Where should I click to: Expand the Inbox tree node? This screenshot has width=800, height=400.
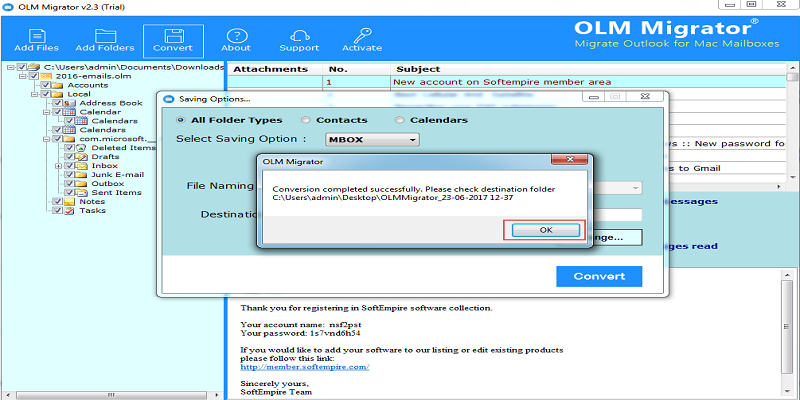pyautogui.click(x=58, y=166)
